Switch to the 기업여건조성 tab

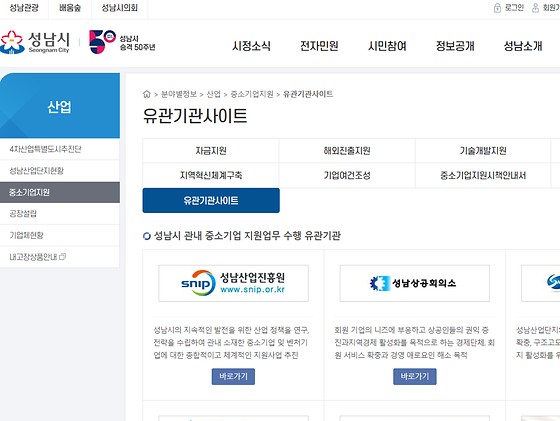(x=347, y=175)
